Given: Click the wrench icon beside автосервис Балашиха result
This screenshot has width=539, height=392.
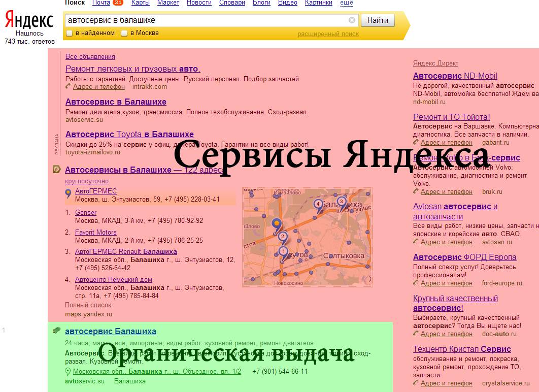Looking at the screenshot, I should pos(56,331).
